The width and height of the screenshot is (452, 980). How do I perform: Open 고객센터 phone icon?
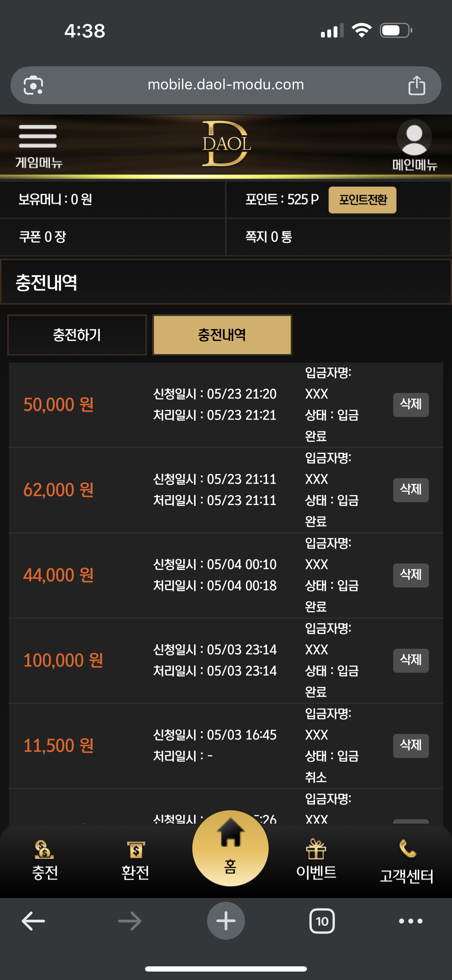point(407,861)
